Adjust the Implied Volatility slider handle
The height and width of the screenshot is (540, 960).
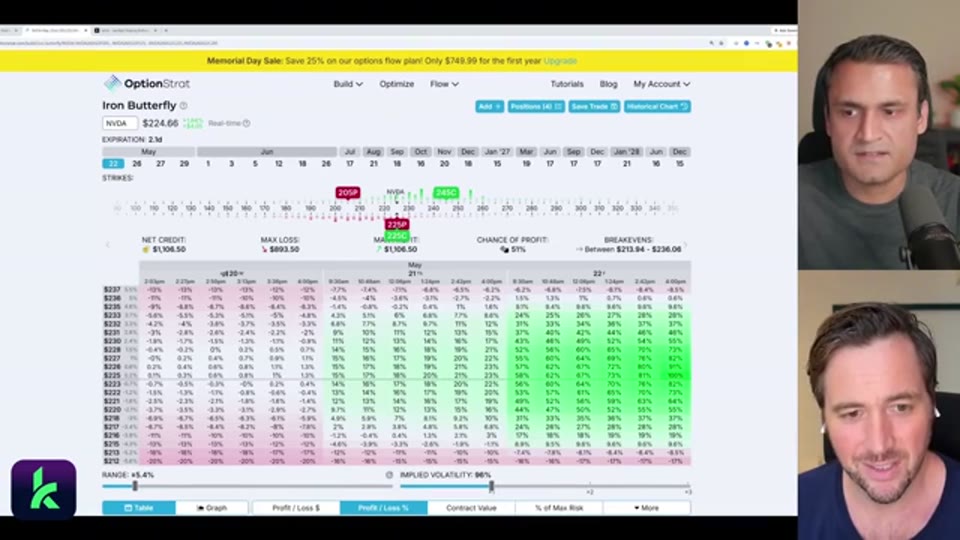coord(491,486)
